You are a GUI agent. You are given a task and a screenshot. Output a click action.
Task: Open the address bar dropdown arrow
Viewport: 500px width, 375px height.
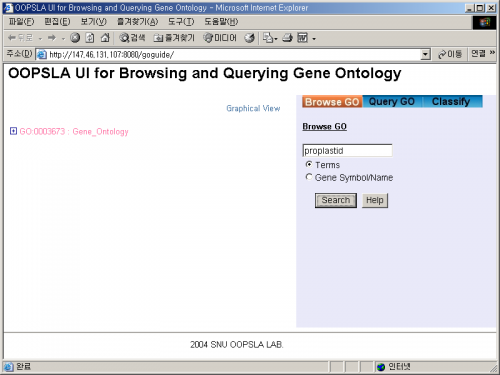(x=425, y=54)
